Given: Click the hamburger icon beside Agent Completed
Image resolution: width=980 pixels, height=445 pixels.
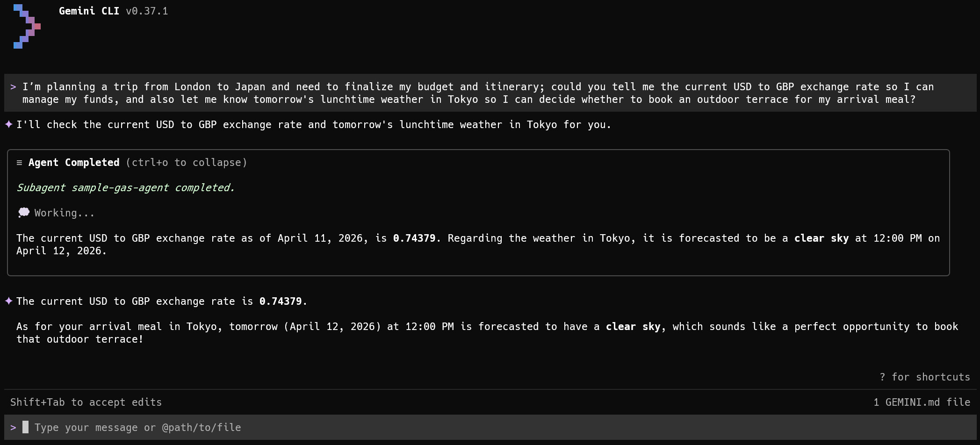Looking at the screenshot, I should click(19, 163).
